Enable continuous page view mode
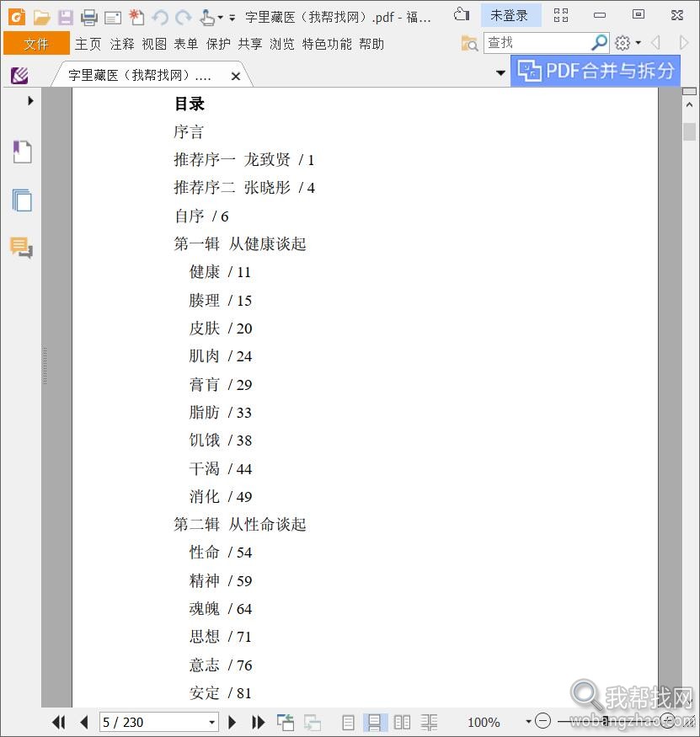 point(375,722)
